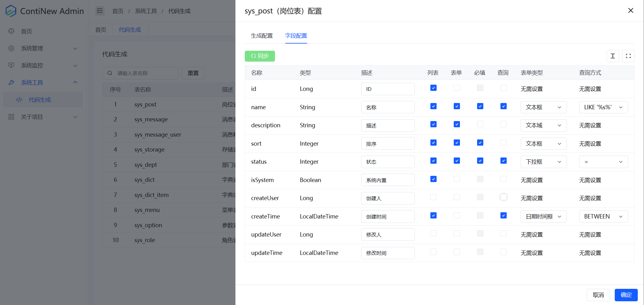This screenshot has height=305, width=644.
Task: Click the 重置 reset button
Action: pos(193,73)
